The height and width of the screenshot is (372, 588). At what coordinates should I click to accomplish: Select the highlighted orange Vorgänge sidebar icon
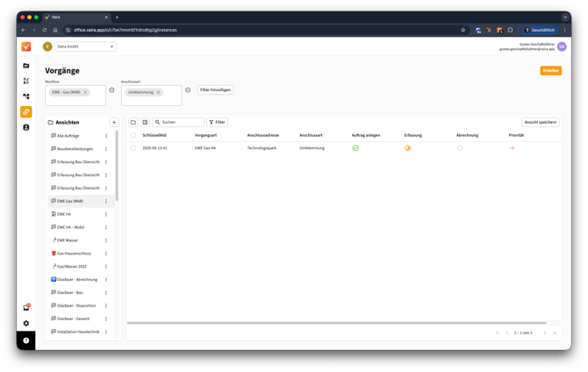tap(25, 111)
